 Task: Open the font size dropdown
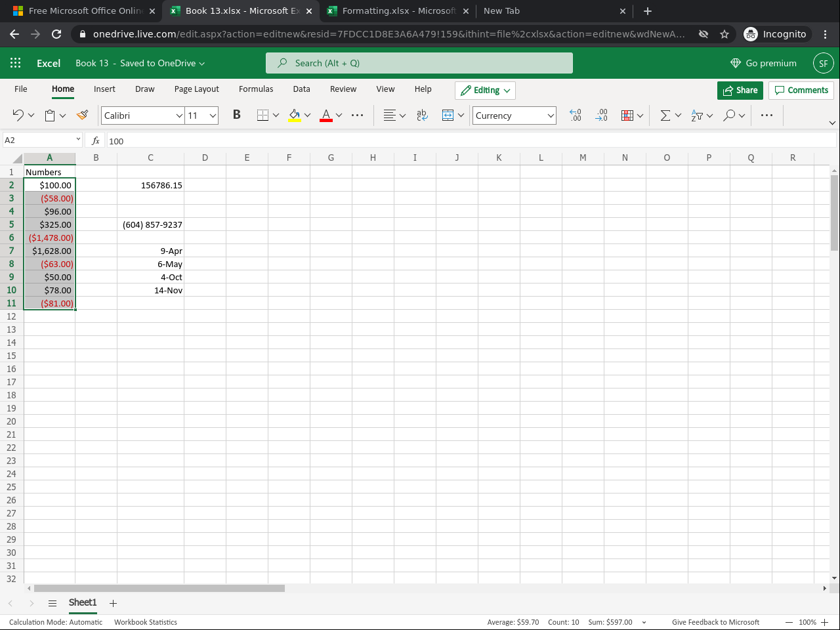213,115
